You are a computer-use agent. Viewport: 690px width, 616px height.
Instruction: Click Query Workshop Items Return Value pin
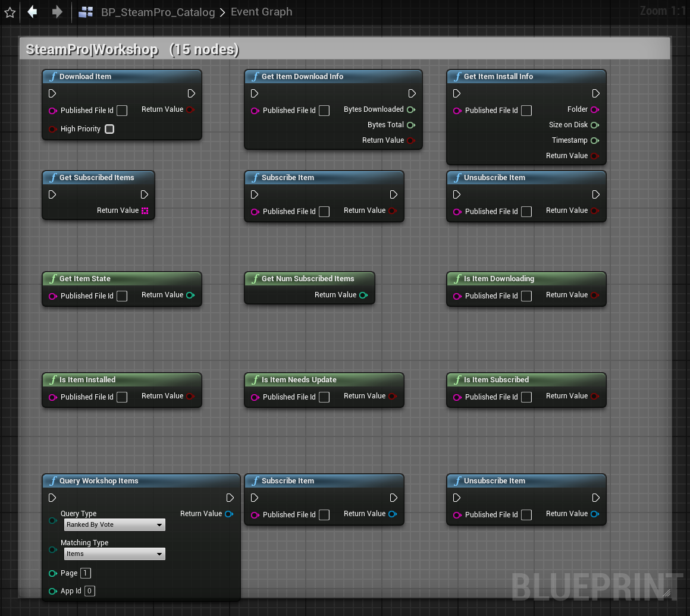click(229, 514)
